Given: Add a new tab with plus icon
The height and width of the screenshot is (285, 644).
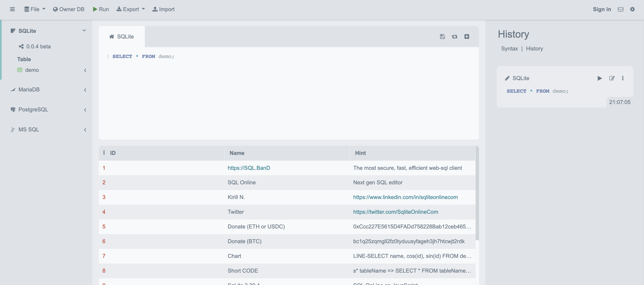Looking at the screenshot, I should [x=467, y=37].
